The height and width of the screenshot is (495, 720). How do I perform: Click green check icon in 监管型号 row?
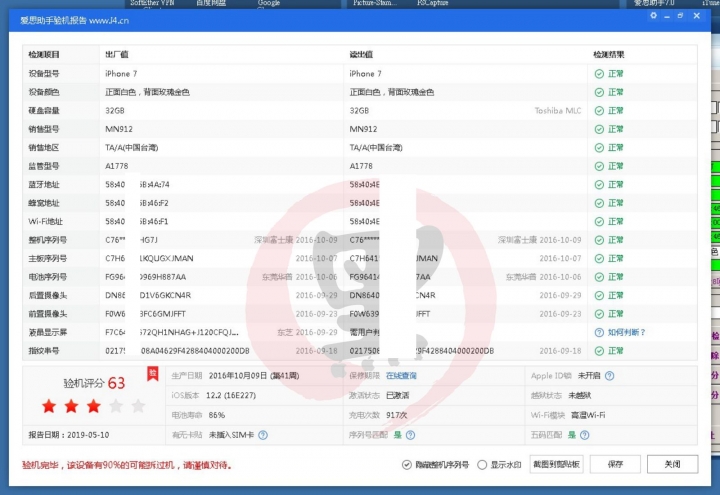(x=599, y=166)
